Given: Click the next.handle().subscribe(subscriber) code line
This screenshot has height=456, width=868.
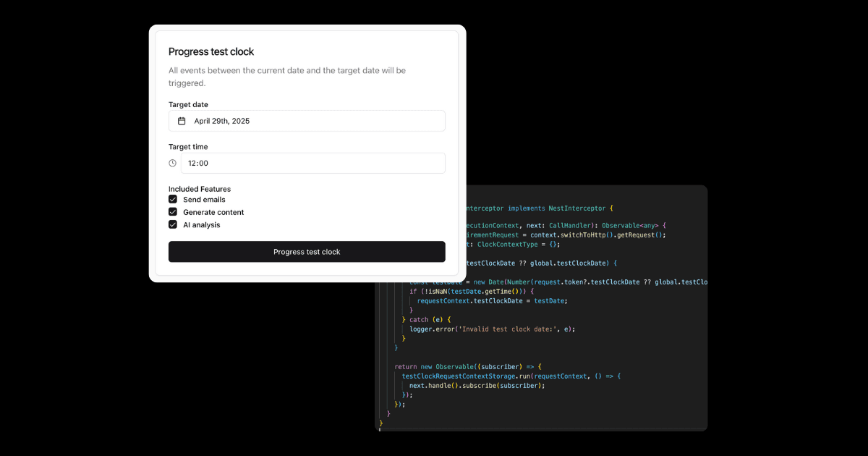Looking at the screenshot, I should [477, 386].
